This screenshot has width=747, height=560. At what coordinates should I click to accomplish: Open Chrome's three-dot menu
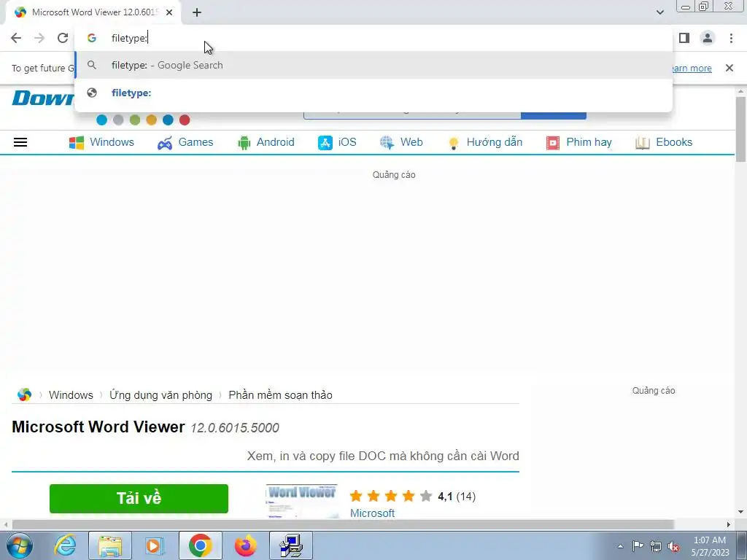[x=731, y=38]
